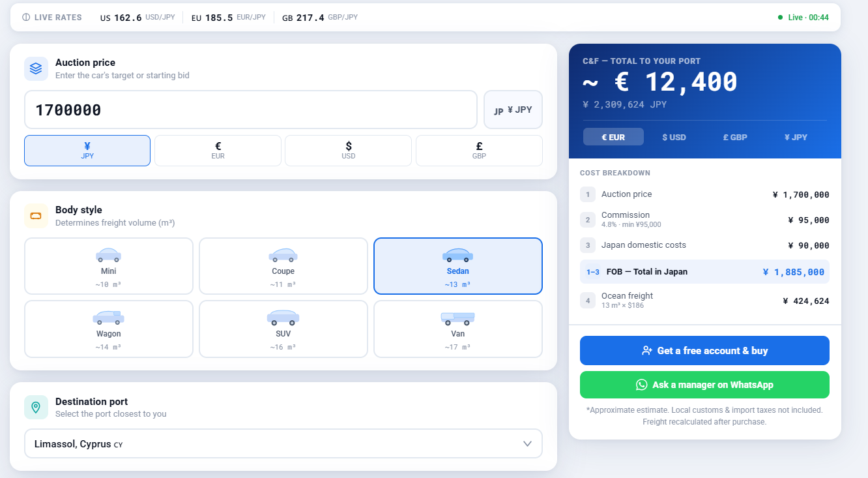Click the green Live status dot
Screen dimensions: 868x478
point(780,18)
